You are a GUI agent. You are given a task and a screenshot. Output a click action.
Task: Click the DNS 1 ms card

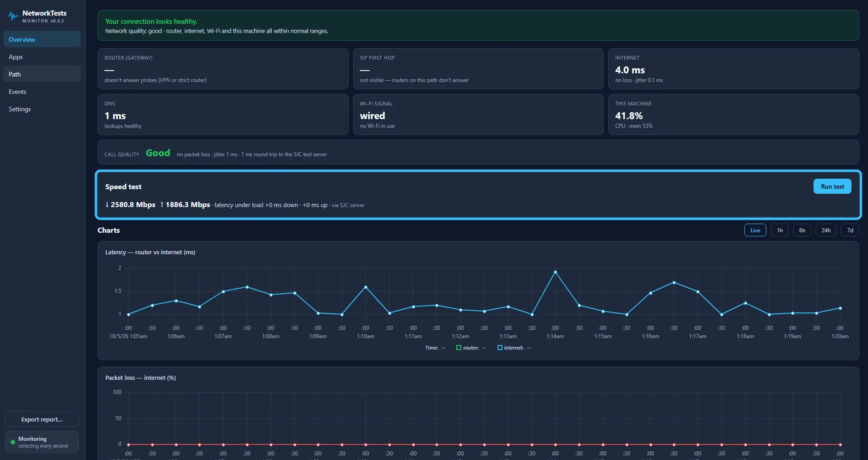point(223,115)
